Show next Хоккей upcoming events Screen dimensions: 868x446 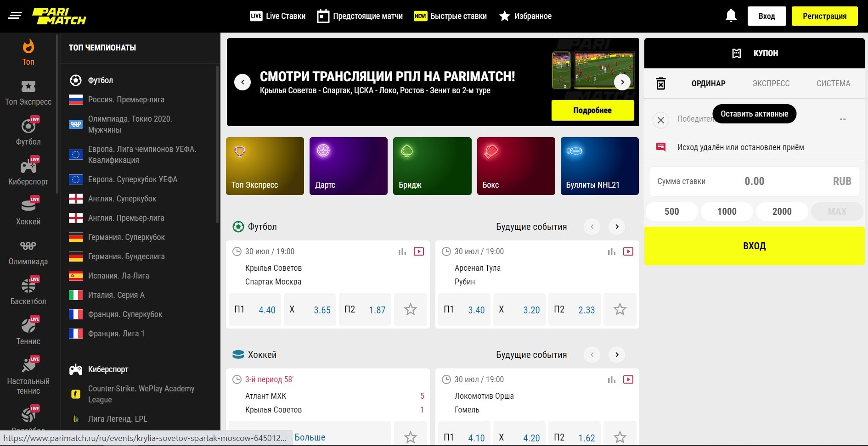(x=617, y=355)
